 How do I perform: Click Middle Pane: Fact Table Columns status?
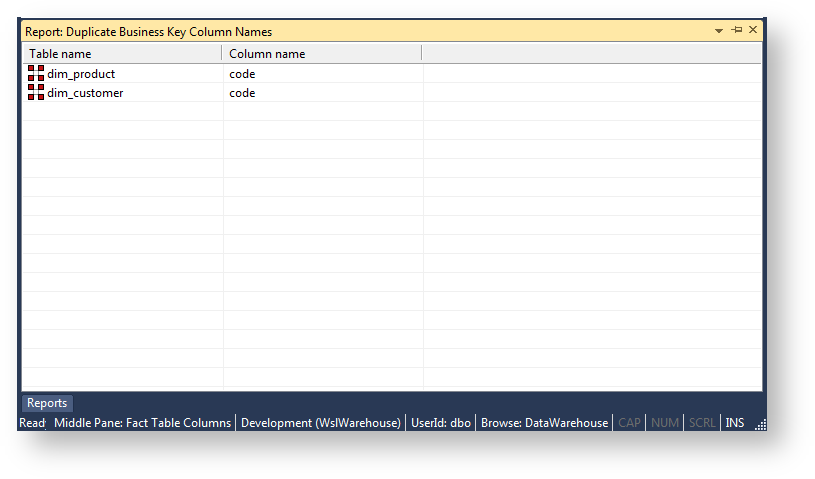tap(142, 423)
